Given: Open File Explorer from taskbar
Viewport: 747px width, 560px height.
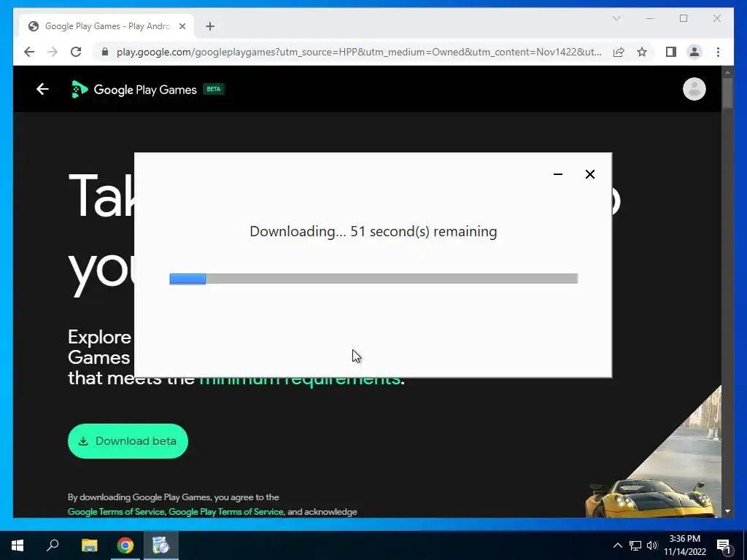Looking at the screenshot, I should [89, 545].
